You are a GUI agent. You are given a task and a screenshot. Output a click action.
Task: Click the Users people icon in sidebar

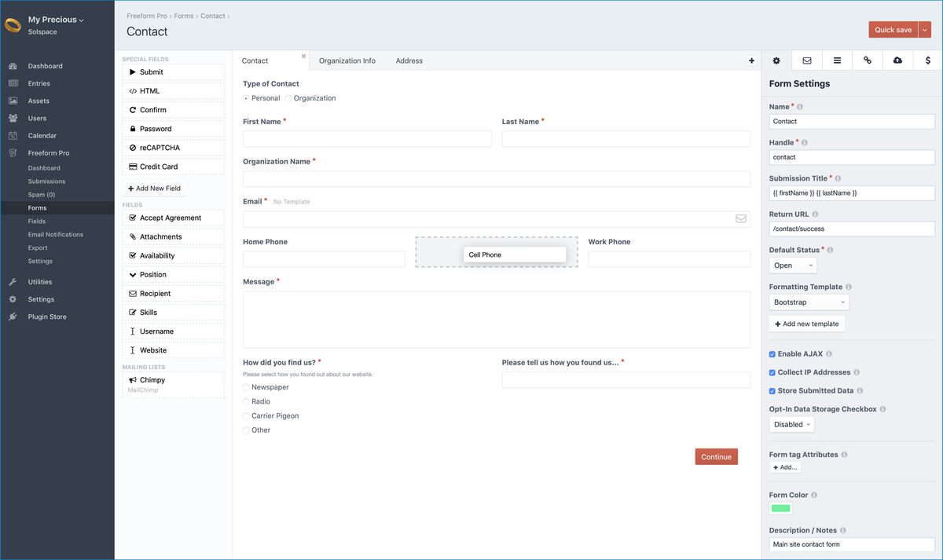pyautogui.click(x=13, y=118)
